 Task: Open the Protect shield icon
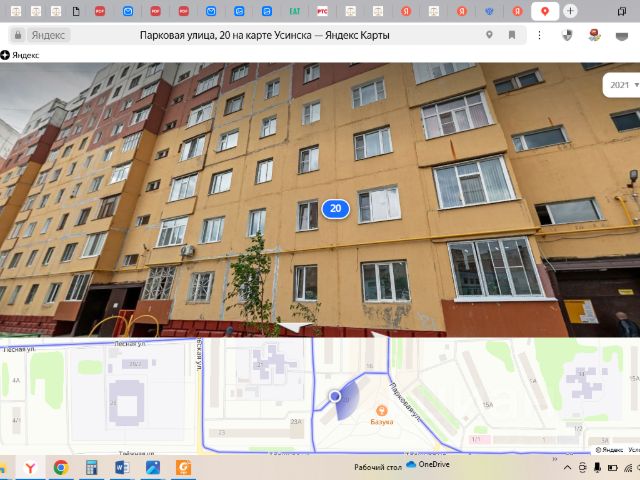click(567, 36)
